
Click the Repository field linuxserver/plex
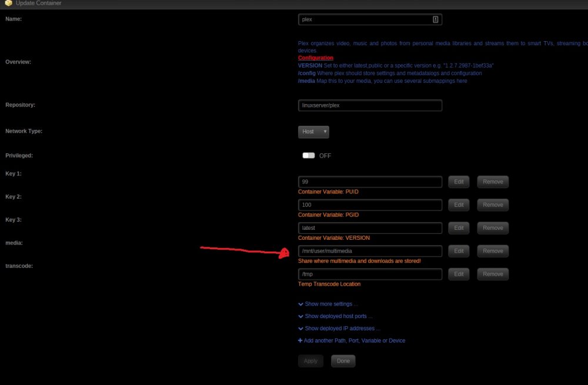[x=370, y=105]
